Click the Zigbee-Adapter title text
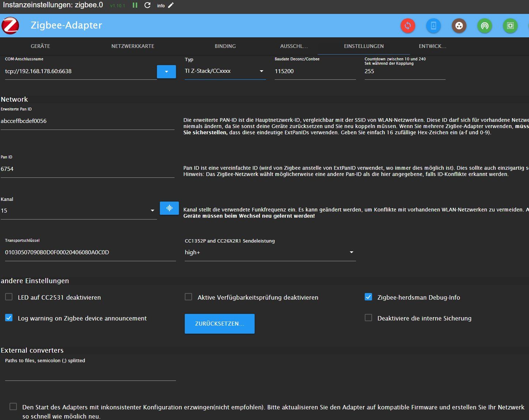 click(x=66, y=25)
